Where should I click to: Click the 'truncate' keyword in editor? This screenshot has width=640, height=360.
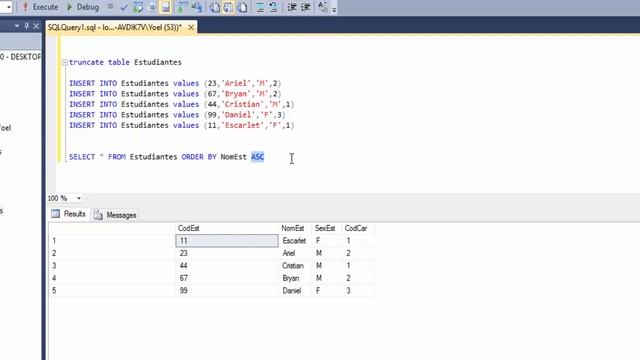86,62
